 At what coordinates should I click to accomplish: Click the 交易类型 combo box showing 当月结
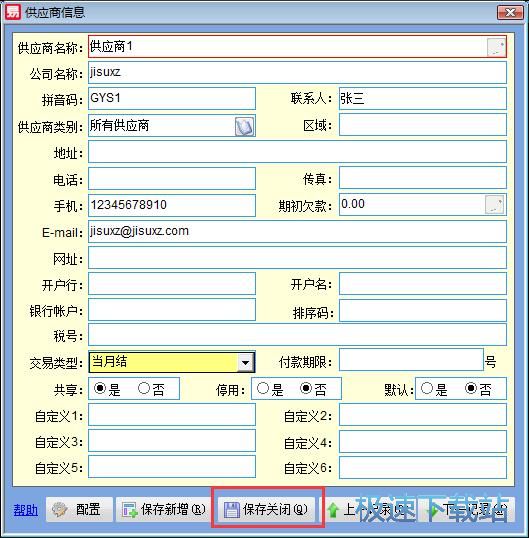172,362
